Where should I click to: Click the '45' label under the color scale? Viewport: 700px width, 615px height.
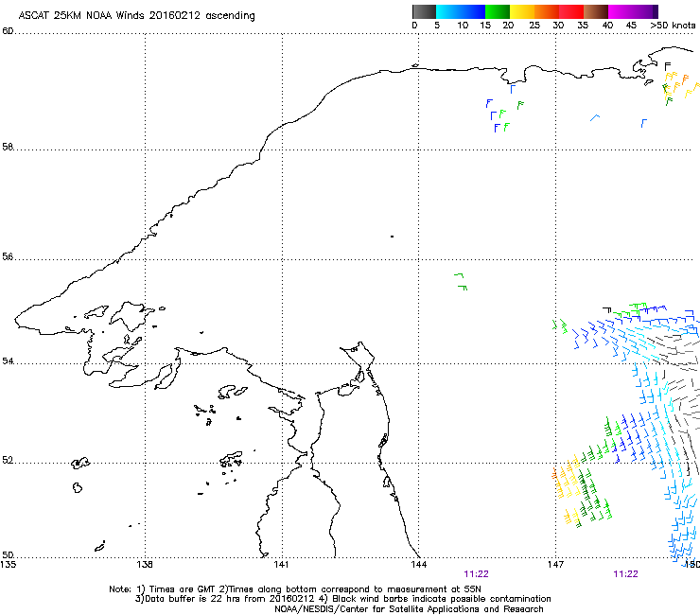[x=631, y=26]
